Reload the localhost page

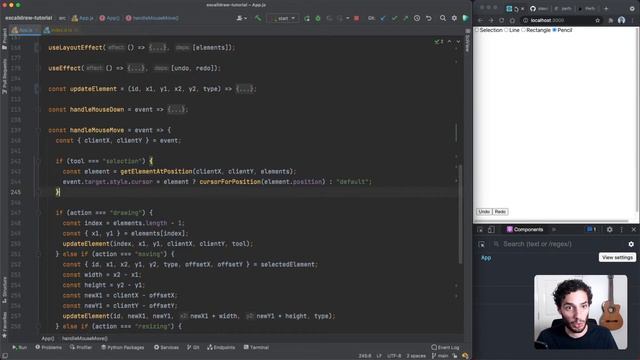[502, 20]
